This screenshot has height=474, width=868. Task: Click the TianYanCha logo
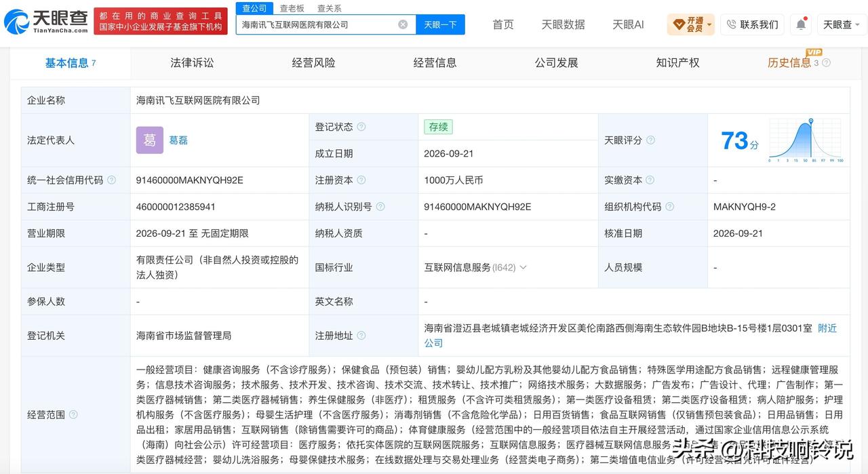pyautogui.click(x=45, y=23)
